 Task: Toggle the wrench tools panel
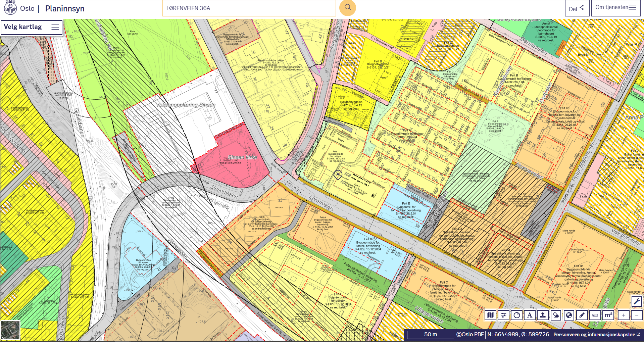[x=637, y=301]
